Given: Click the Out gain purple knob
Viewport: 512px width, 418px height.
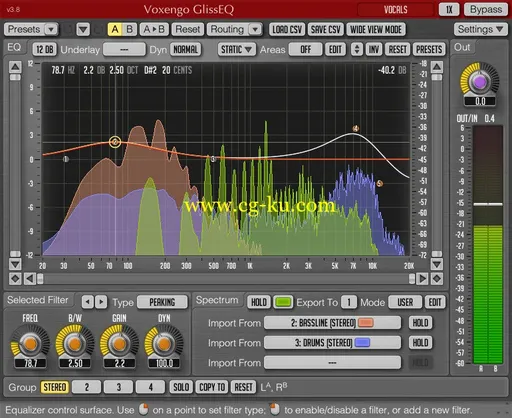Looking at the screenshot, I should point(480,82).
